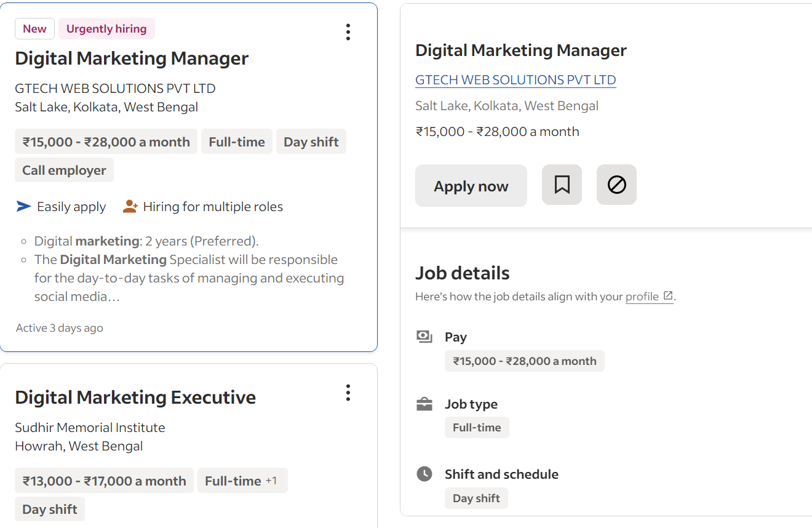
Task: Click Hiring for multiple roles label
Action: coord(213,207)
